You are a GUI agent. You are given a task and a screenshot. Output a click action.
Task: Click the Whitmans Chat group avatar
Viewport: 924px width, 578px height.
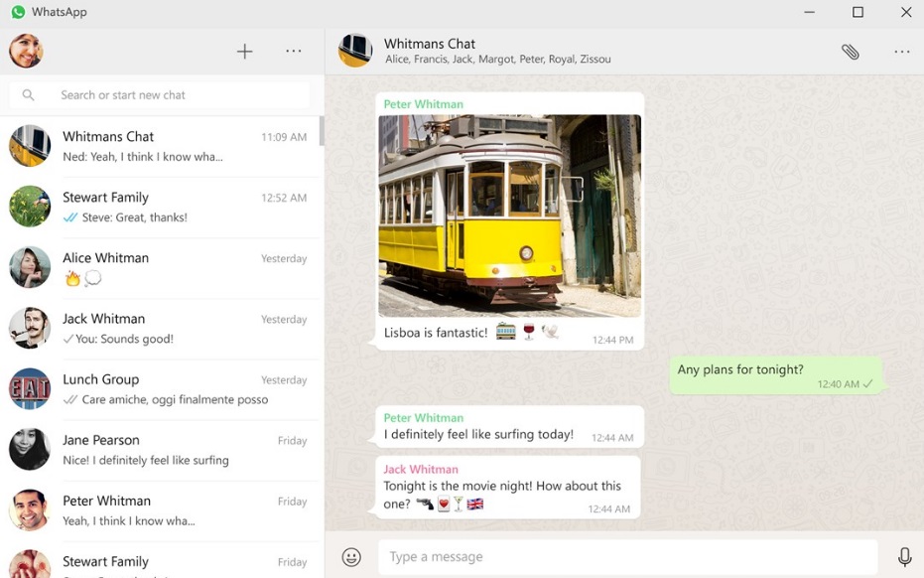point(354,51)
